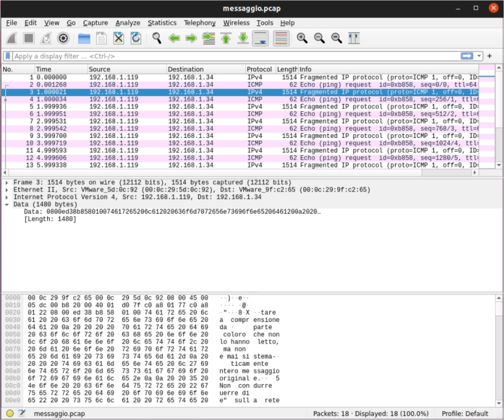Jump to the last packet icon
This screenshot has width=504, height=420.
tap(243, 38)
